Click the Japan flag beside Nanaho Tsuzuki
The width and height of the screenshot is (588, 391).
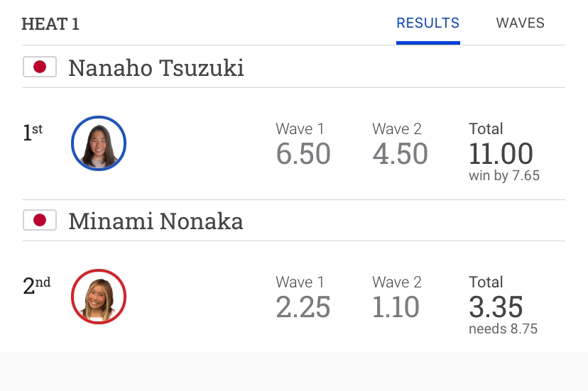click(x=40, y=67)
